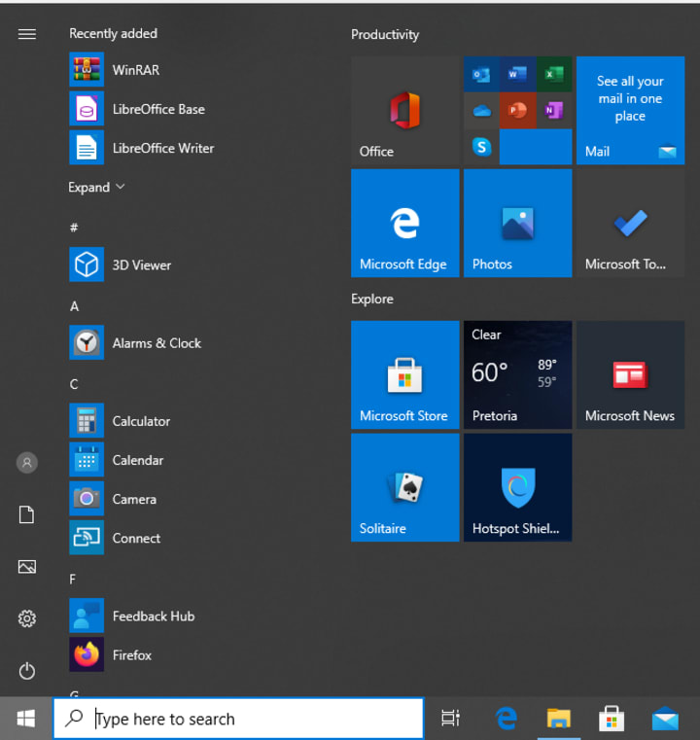Click the Office tile
Image resolution: width=700 pixels, height=740 pixels.
point(405,111)
